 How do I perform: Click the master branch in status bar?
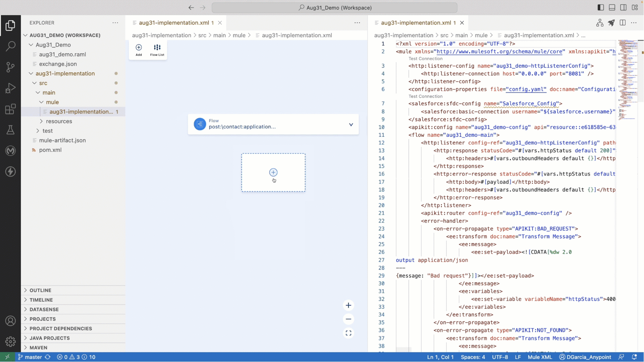pyautogui.click(x=30, y=357)
